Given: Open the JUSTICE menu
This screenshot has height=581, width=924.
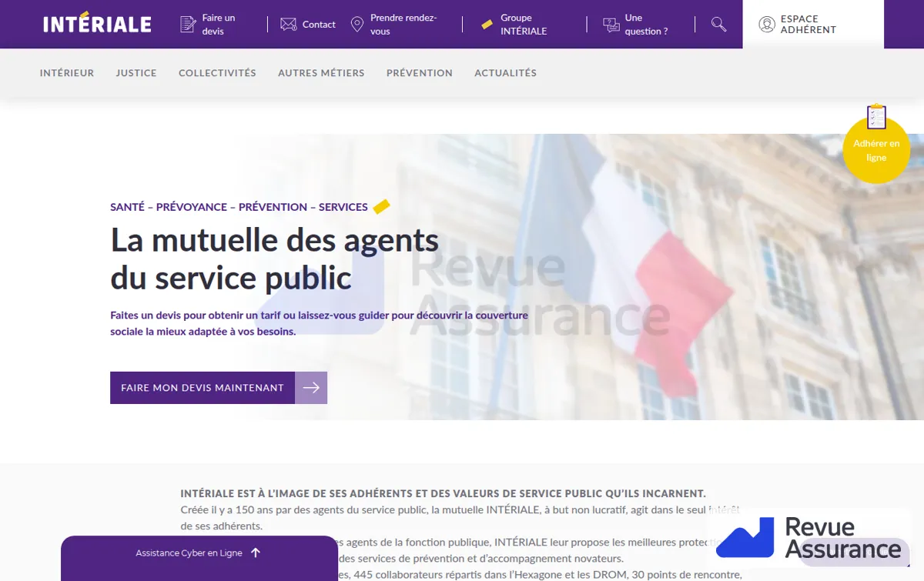Looking at the screenshot, I should coord(136,73).
